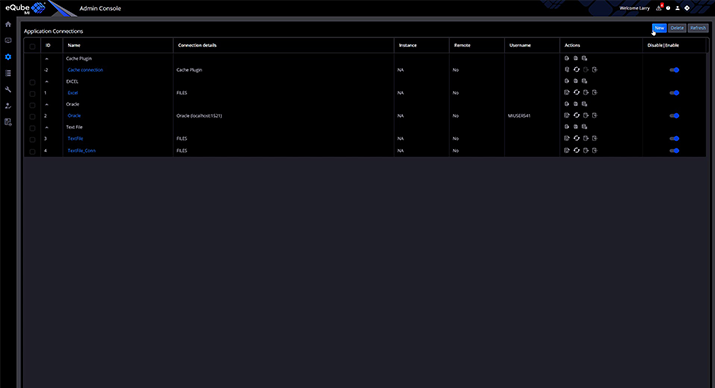Click the edit icon for Oracle connection row
This screenshot has width=715, height=388.
pos(567,115)
